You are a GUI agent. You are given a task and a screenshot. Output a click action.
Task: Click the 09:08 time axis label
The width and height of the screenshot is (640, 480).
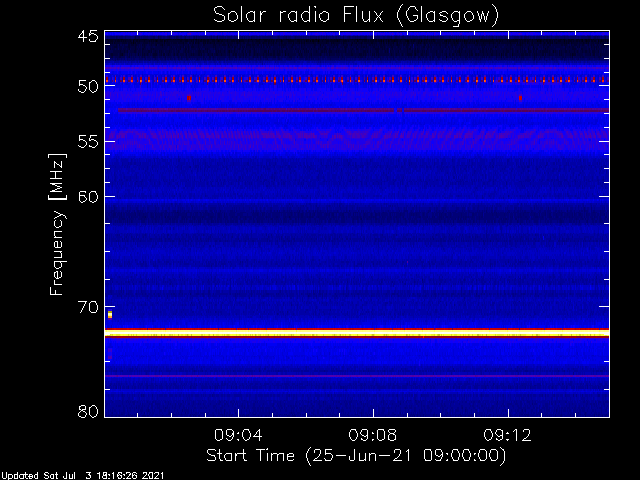373,436
